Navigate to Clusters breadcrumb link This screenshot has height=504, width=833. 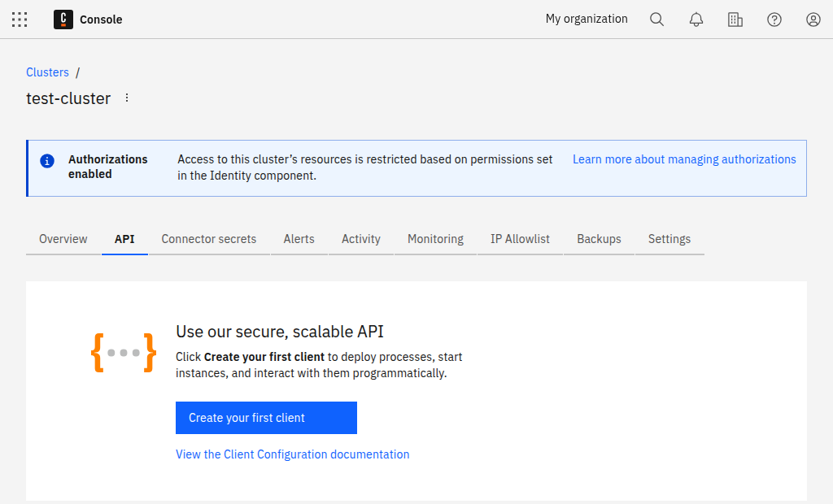[x=47, y=72]
